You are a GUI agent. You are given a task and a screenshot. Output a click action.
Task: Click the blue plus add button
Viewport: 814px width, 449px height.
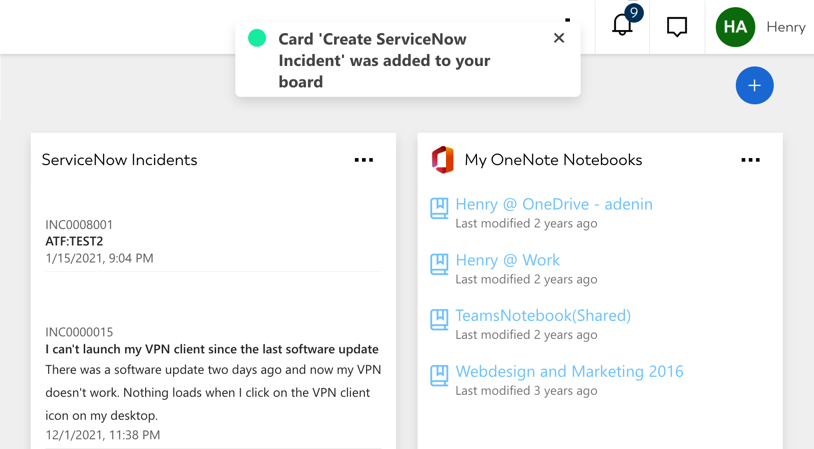tap(754, 86)
